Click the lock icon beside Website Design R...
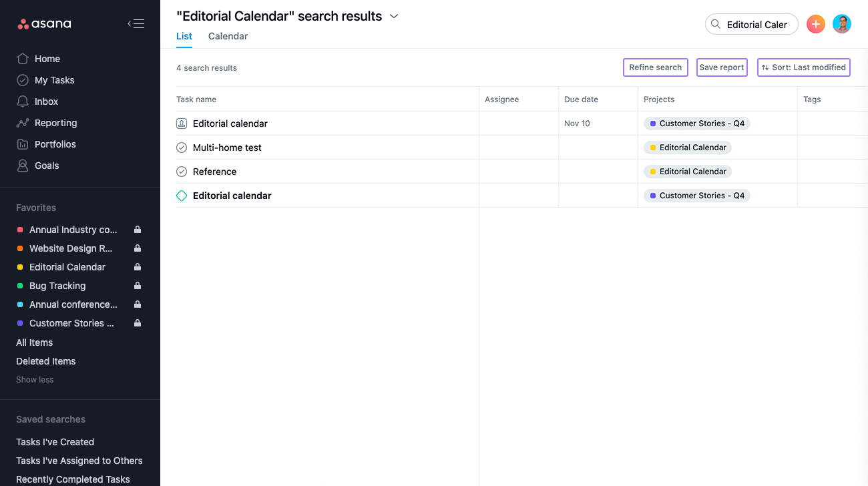The image size is (868, 486). tap(138, 248)
